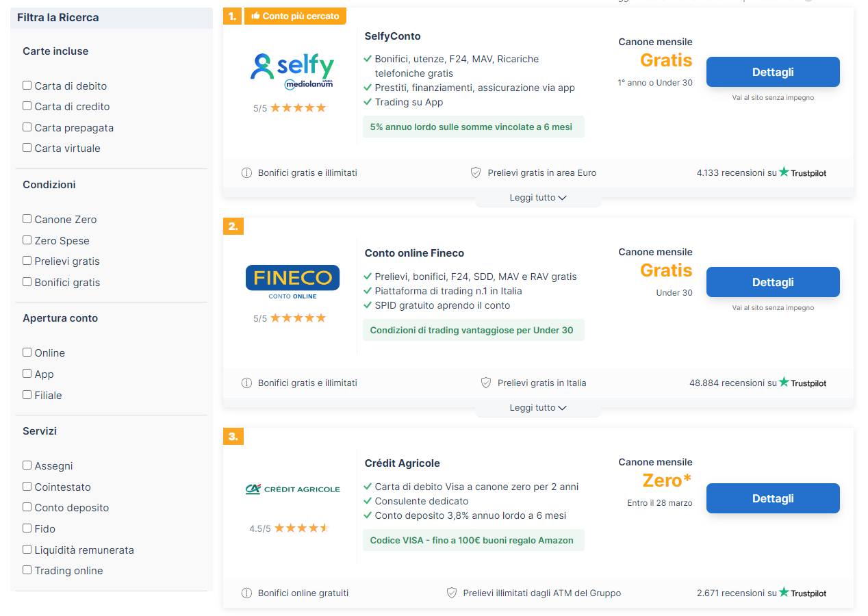The image size is (868, 616).
Task: Click the checkmark beside Trading su App
Action: pos(368,102)
